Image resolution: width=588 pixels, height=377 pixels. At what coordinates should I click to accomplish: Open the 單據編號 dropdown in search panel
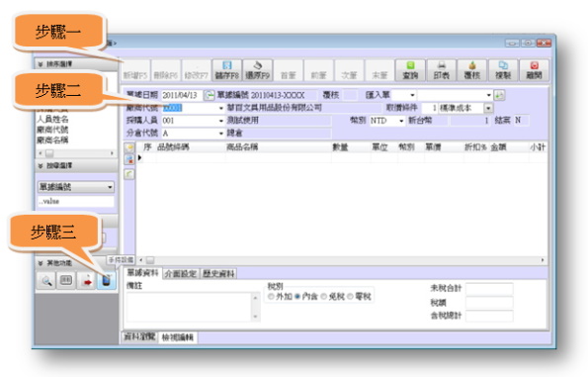(x=76, y=187)
